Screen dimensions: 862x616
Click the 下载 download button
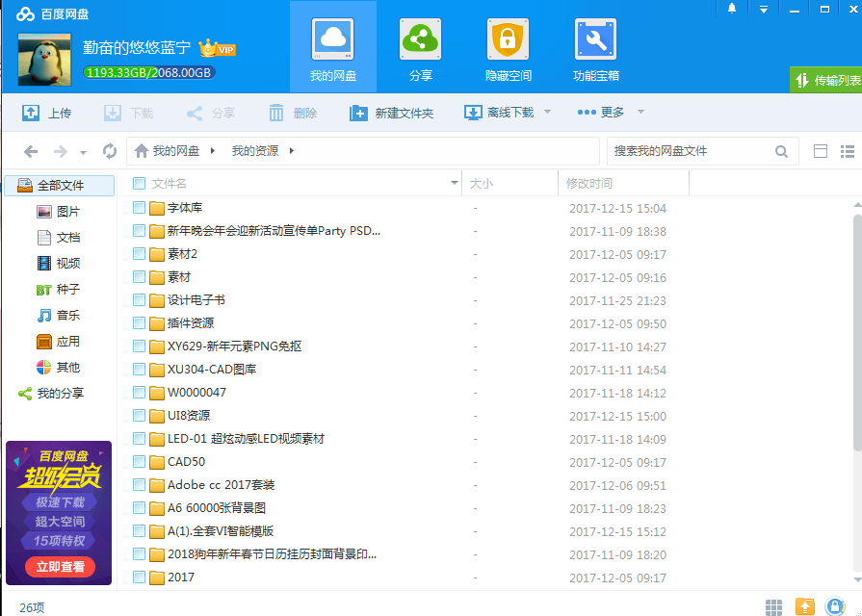click(x=129, y=113)
